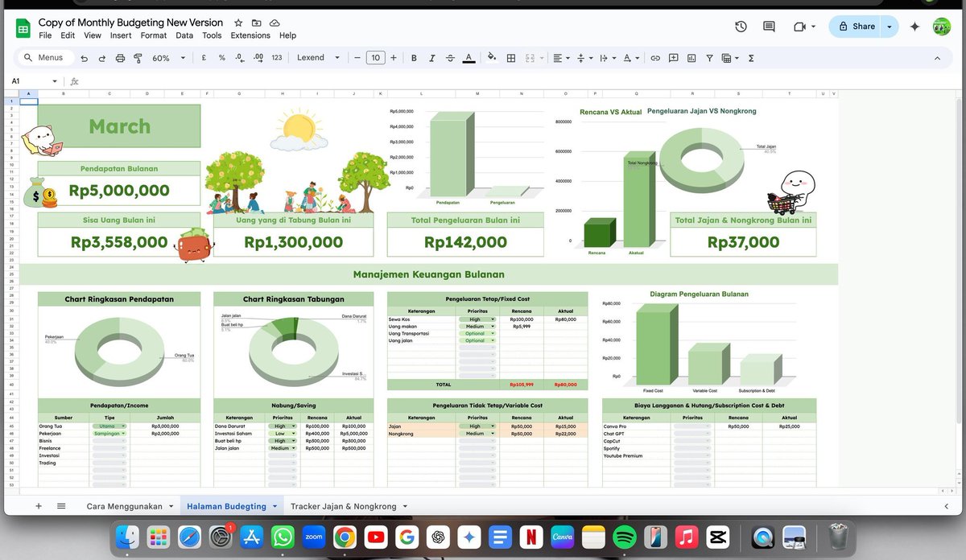Format as percent
This screenshot has width=966, height=560.
coord(221,58)
